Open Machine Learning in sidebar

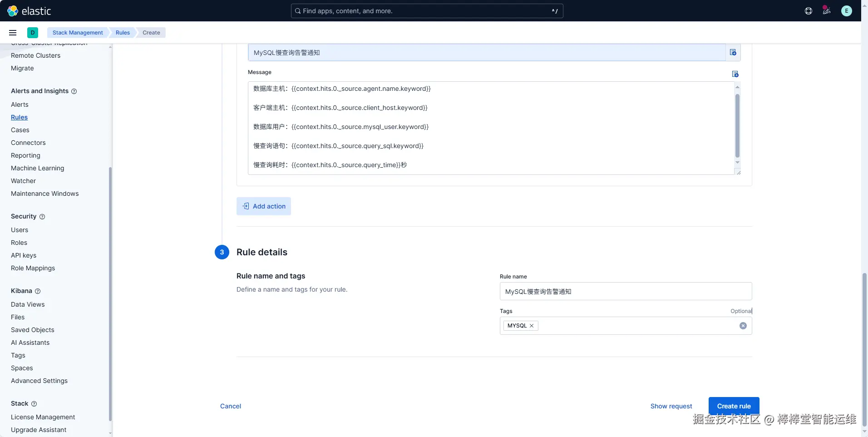pos(37,168)
